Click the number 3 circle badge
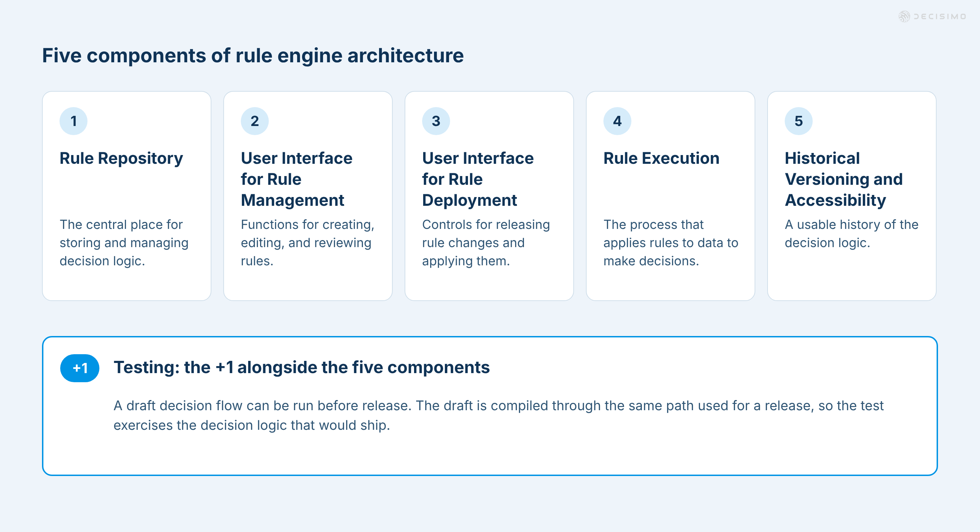 tap(436, 121)
